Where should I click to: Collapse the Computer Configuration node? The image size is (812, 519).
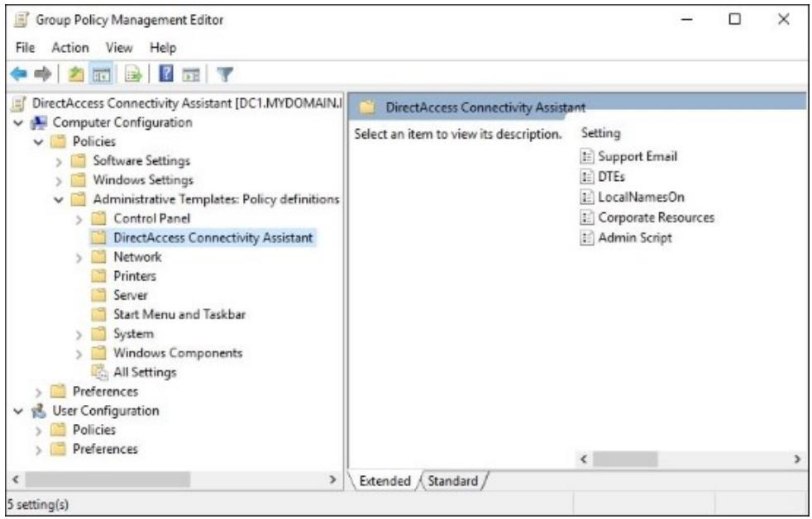(x=19, y=123)
